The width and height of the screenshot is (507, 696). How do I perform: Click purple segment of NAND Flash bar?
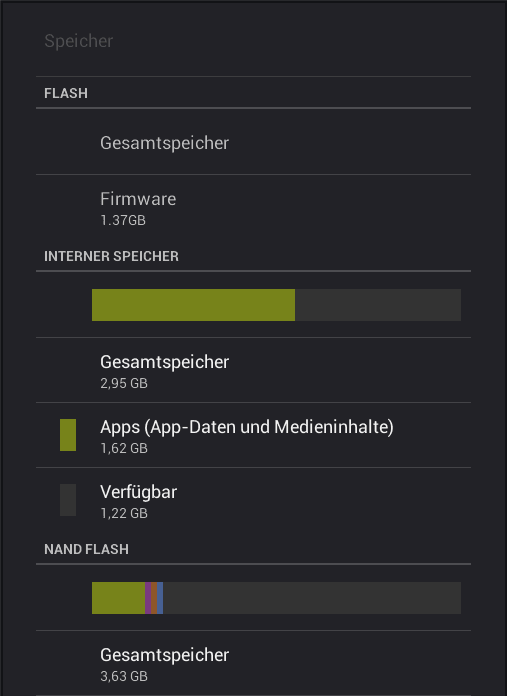pos(148,598)
